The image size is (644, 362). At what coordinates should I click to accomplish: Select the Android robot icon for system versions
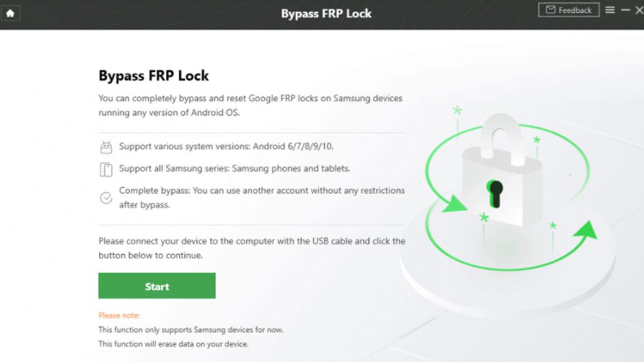click(105, 146)
